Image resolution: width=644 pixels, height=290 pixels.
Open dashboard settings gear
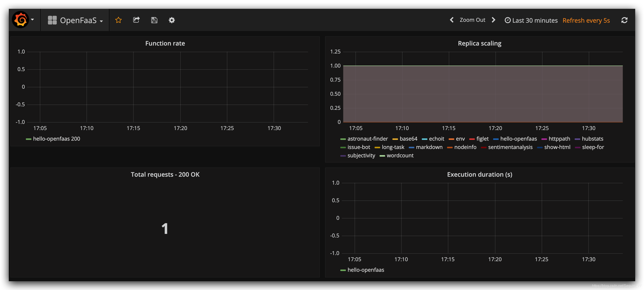pos(172,20)
